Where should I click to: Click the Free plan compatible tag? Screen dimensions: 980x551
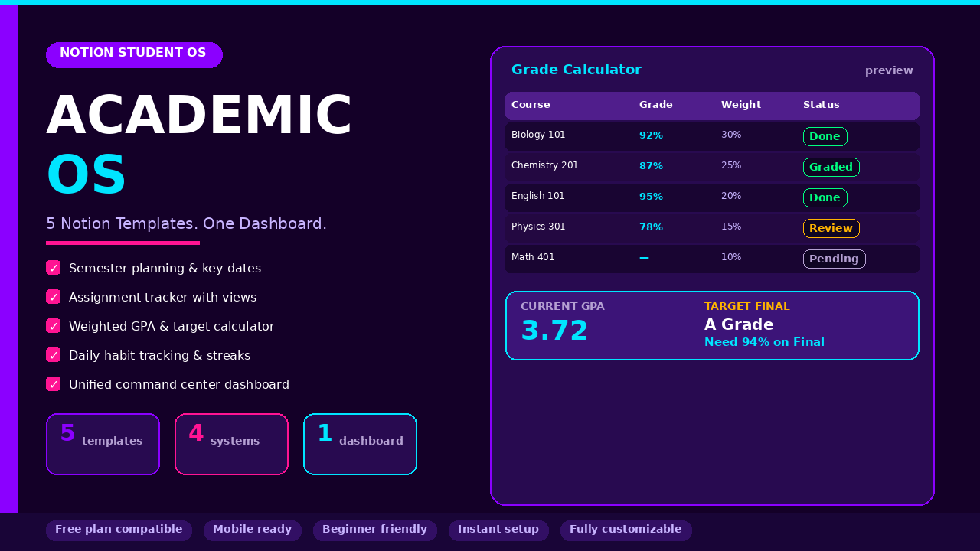coord(119,530)
